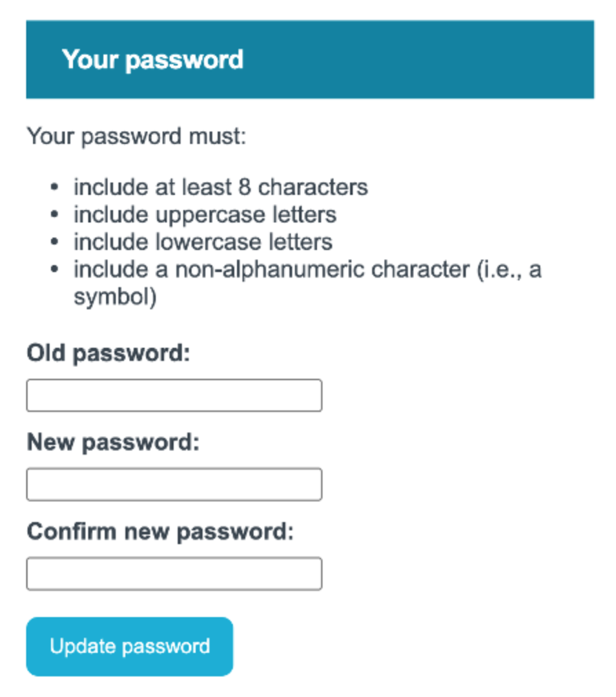Click the word symbol in the requirements list
The image size is (616, 697).
tap(114, 298)
